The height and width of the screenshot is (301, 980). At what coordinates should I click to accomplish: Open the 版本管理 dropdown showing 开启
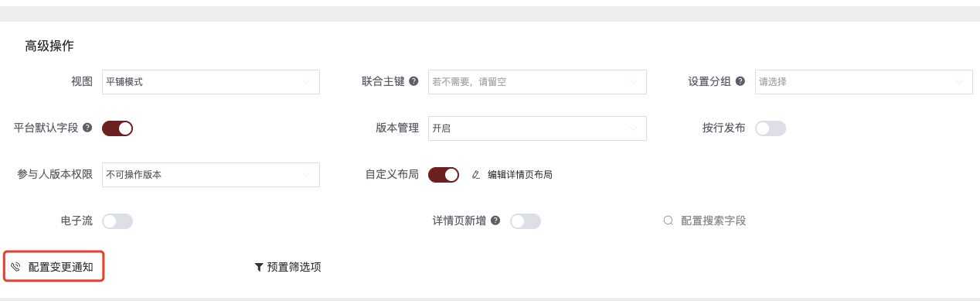coord(537,128)
